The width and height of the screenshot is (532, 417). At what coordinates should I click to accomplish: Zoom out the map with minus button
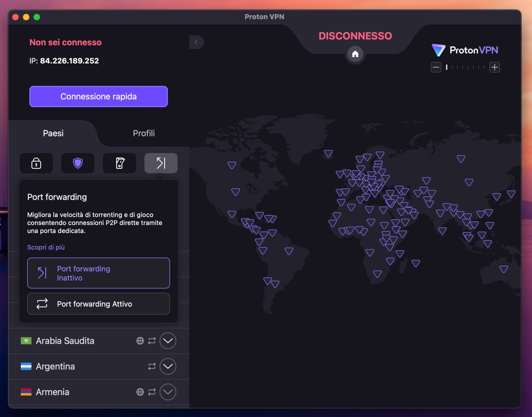(x=436, y=67)
